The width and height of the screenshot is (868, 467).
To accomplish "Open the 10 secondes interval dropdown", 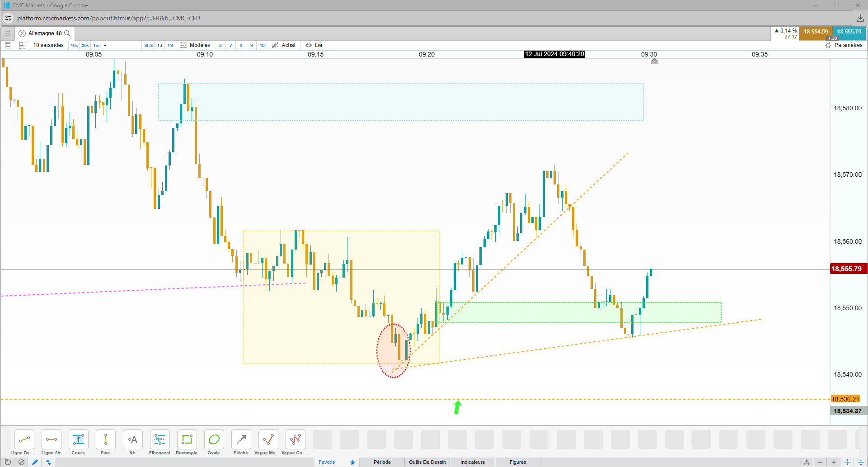I will (48, 45).
